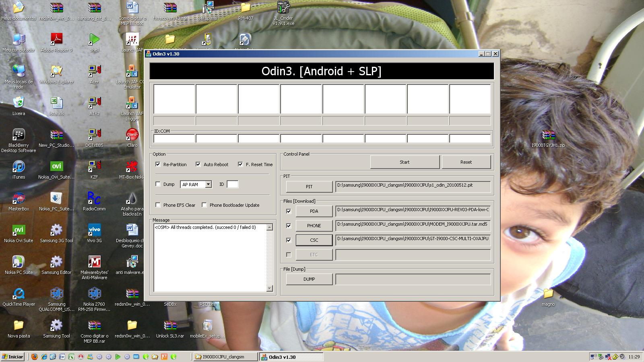Toggle the F. Reset Time checkbox
Viewport: 644px width, 362px height.
point(240,164)
